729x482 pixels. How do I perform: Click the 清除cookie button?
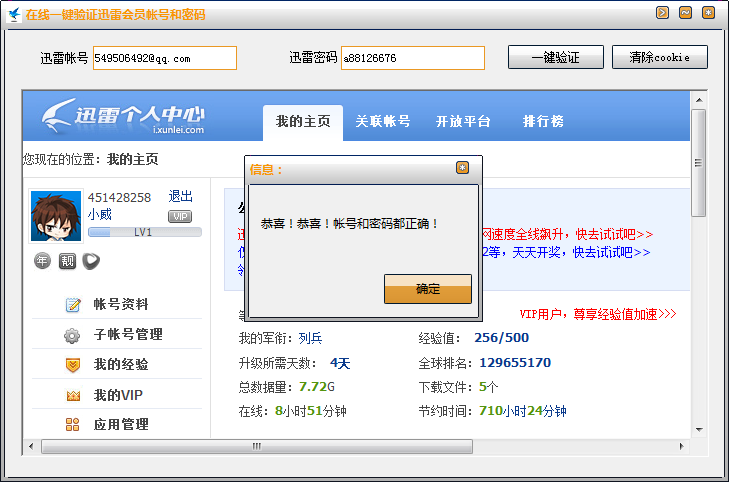tap(660, 57)
